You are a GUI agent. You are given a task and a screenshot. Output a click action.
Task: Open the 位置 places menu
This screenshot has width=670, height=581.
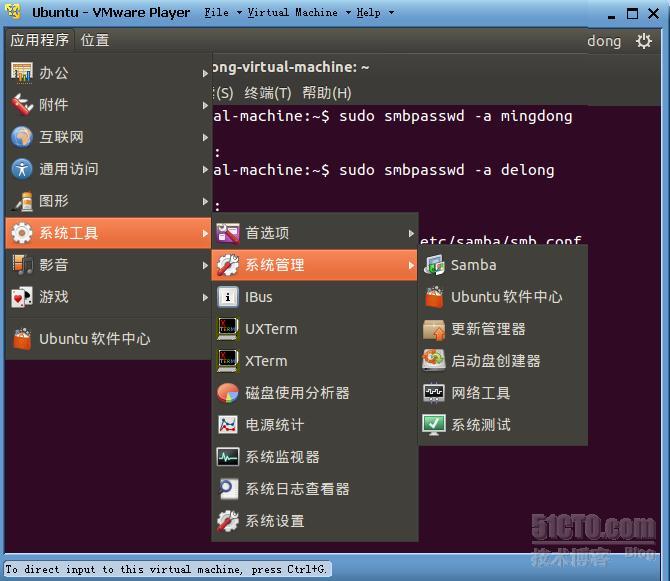pos(95,40)
